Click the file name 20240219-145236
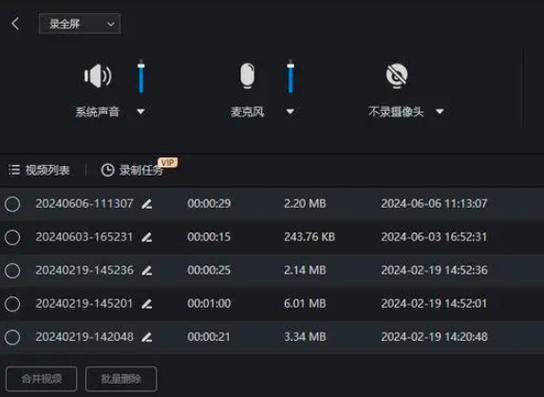Screen dimensions: 544x397 click(x=84, y=270)
